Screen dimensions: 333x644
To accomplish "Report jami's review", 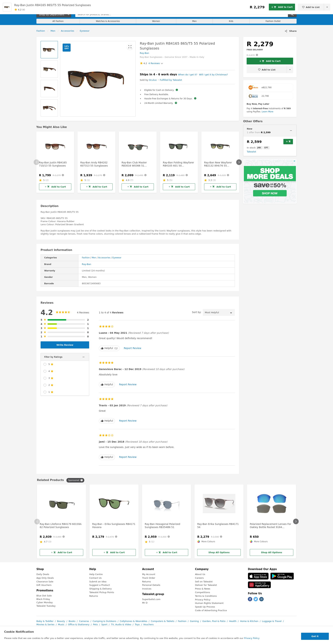I will pos(128,457).
